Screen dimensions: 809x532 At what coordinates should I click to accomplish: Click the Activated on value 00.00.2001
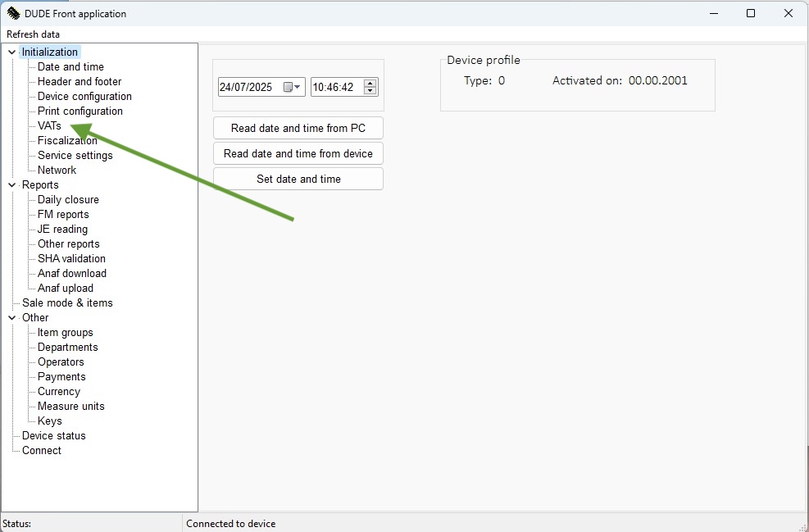[x=658, y=80]
